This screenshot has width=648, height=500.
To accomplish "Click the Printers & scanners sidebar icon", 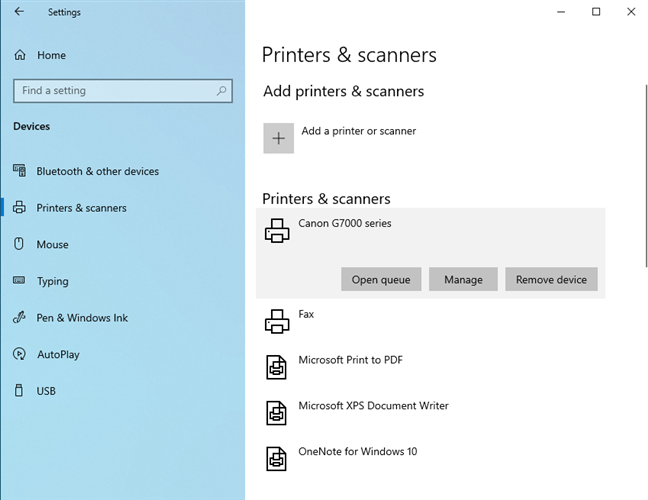I will tap(19, 207).
